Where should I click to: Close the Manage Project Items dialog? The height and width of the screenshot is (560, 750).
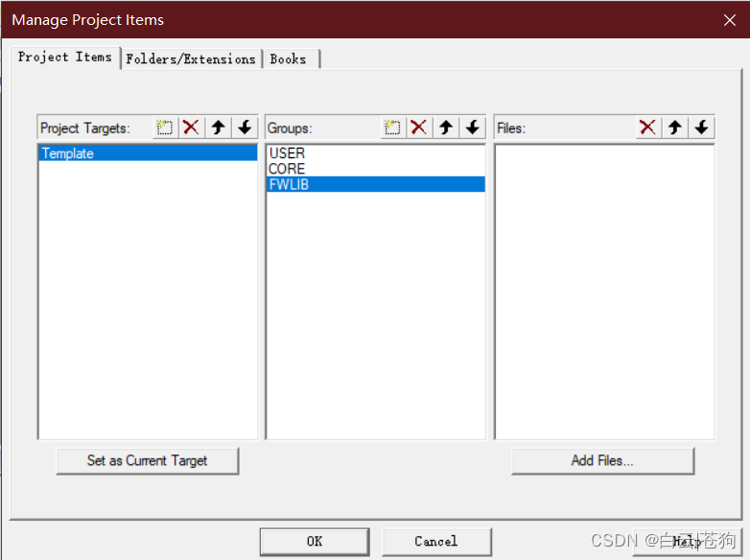coord(730,20)
